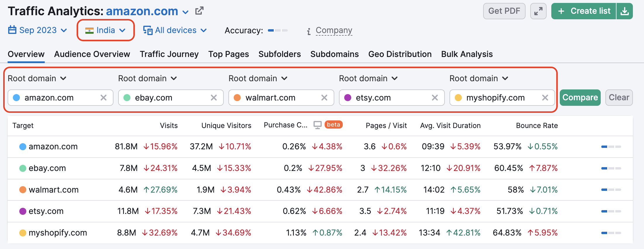Image resolution: width=644 pixels, height=249 pixels.
Task: Open Root domain dropdown above myshopify.com field
Action: coord(479,78)
